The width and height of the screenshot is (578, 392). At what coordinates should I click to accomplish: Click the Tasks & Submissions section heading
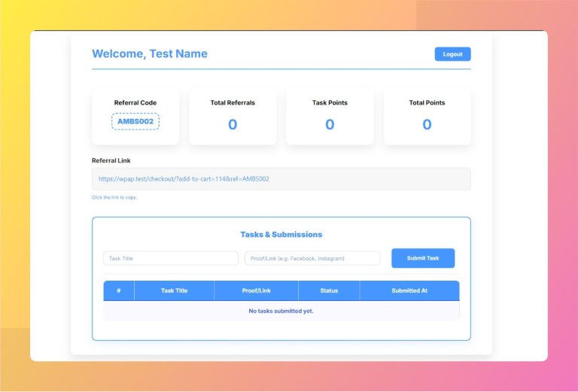(281, 235)
